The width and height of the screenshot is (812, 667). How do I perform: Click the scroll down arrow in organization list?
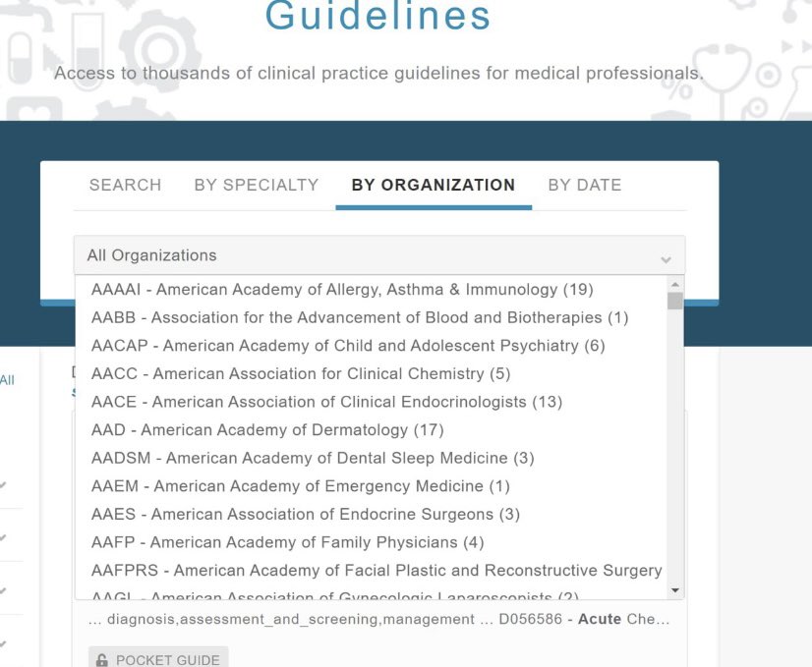click(674, 590)
